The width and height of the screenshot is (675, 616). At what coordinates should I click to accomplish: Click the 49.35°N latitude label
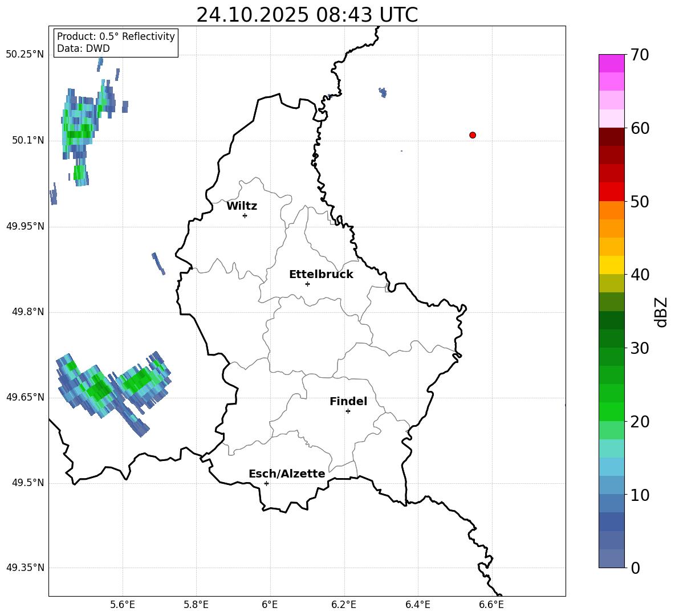tap(25, 568)
